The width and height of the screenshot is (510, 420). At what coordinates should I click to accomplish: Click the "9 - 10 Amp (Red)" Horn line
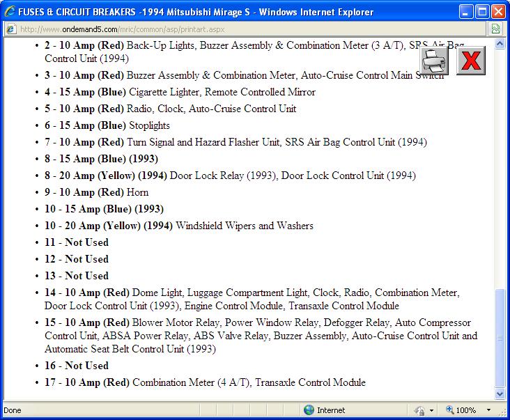[96, 192]
